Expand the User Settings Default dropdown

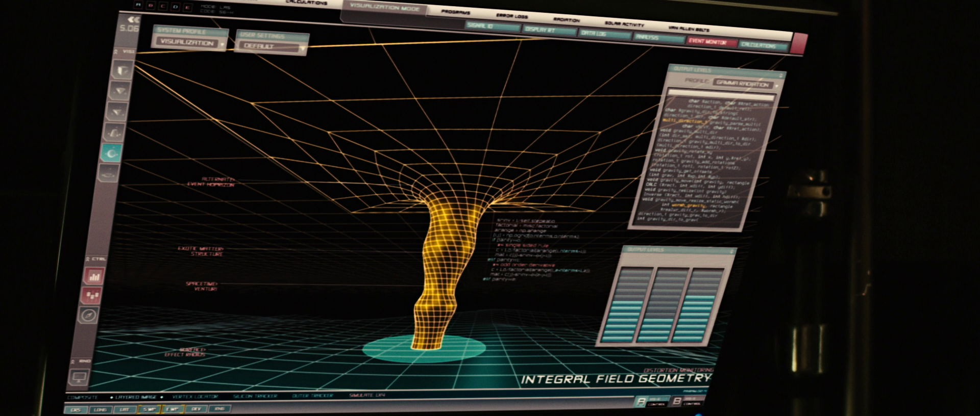point(272,46)
